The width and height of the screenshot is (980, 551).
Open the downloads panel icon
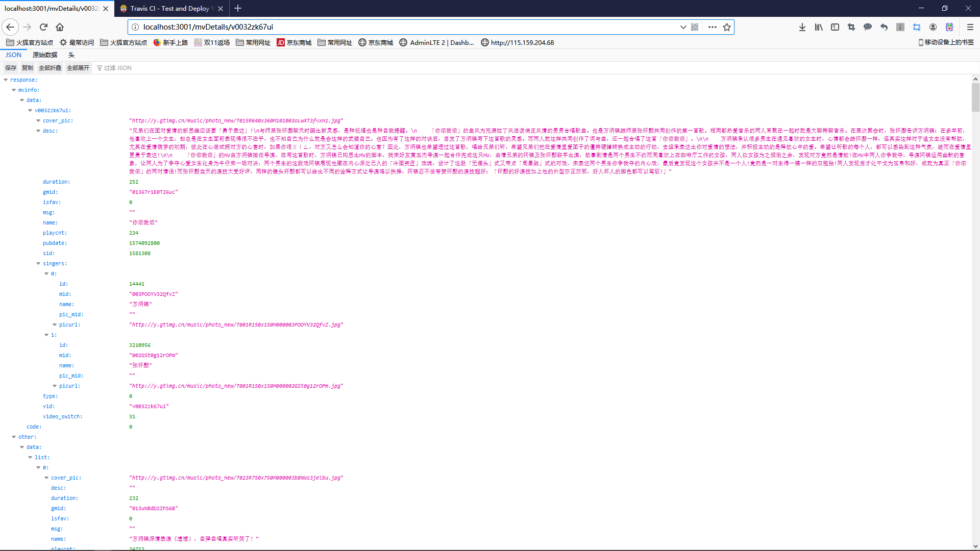point(802,27)
